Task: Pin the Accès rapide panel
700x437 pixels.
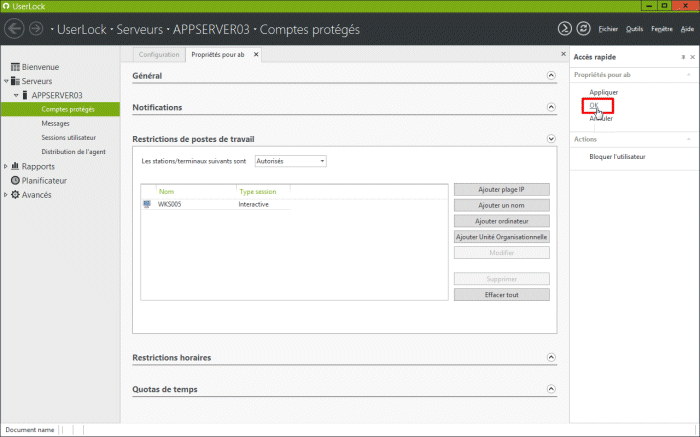Action: point(683,57)
